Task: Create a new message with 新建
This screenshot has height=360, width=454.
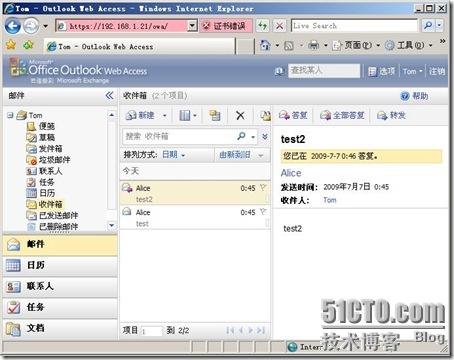Action: (140, 115)
